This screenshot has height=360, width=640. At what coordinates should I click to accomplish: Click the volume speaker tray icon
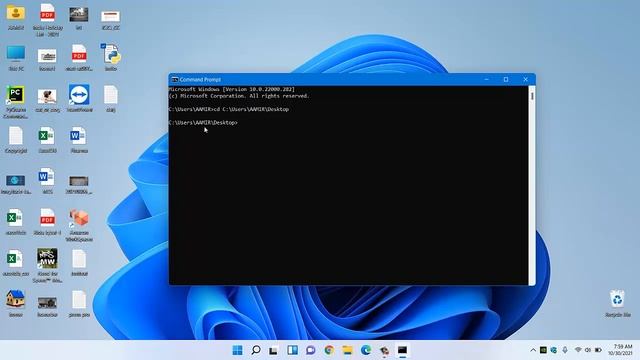point(588,350)
